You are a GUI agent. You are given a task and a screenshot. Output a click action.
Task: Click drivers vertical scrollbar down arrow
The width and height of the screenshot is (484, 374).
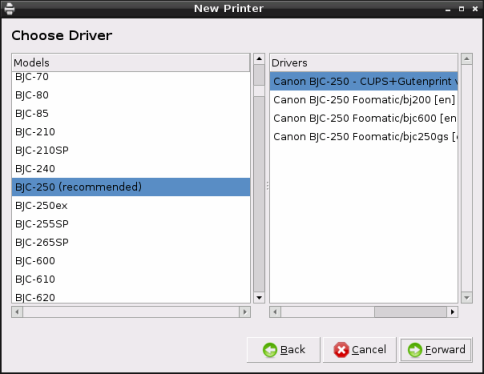[x=467, y=297]
